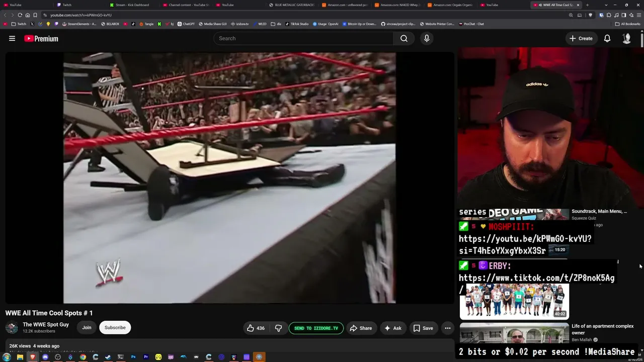Screen dimensions: 644x362
Task: Open the 40:02 recommended video thumbnail
Action: point(514,301)
